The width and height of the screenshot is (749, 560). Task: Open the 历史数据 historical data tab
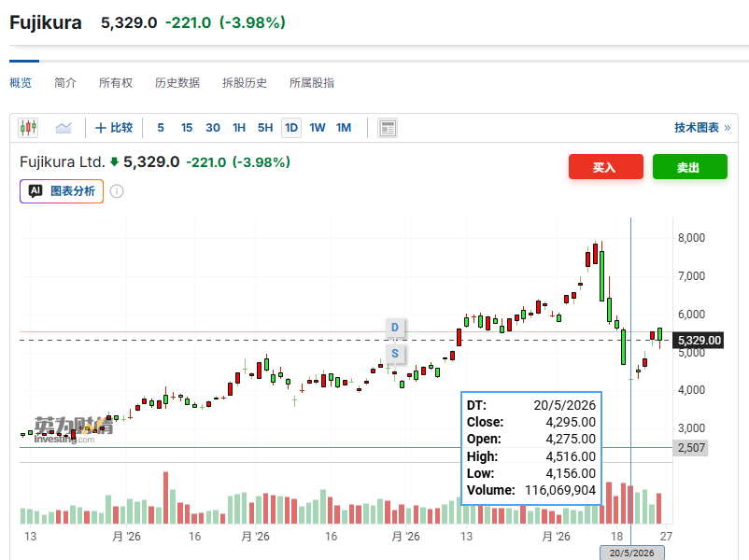click(x=177, y=82)
